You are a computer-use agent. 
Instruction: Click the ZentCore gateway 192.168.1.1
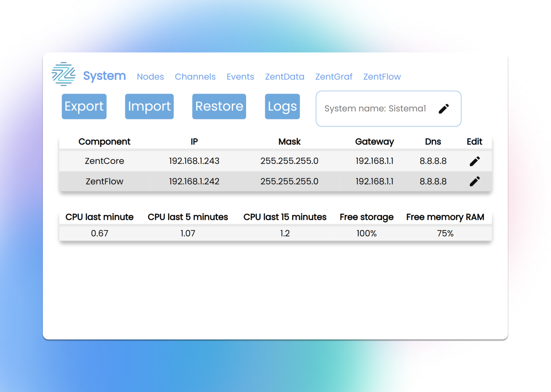[375, 161]
